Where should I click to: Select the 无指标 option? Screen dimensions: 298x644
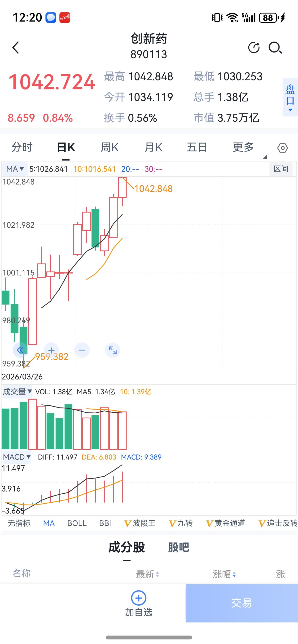click(19, 523)
